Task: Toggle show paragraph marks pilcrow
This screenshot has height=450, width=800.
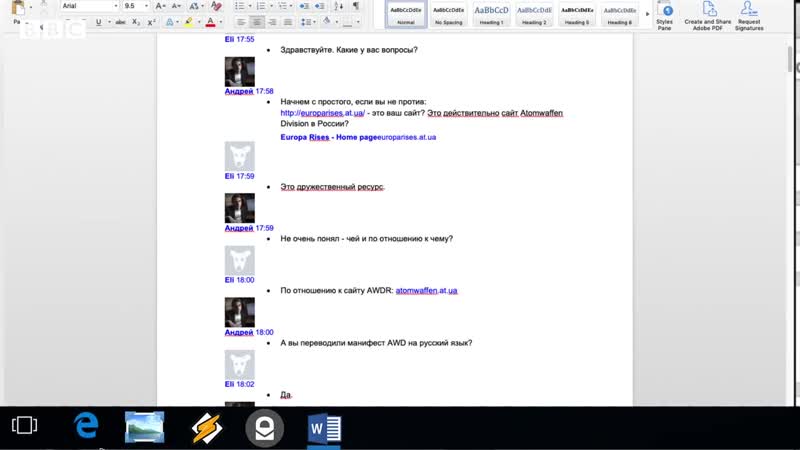Action: click(x=356, y=6)
